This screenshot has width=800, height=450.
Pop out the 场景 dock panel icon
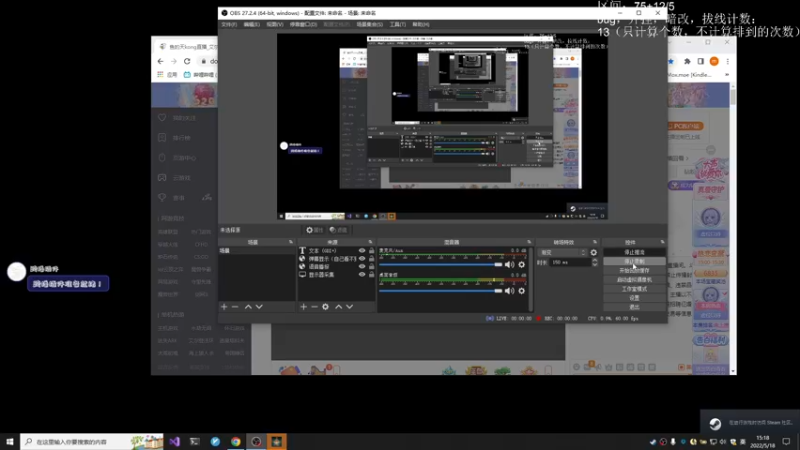pyautogui.click(x=291, y=242)
